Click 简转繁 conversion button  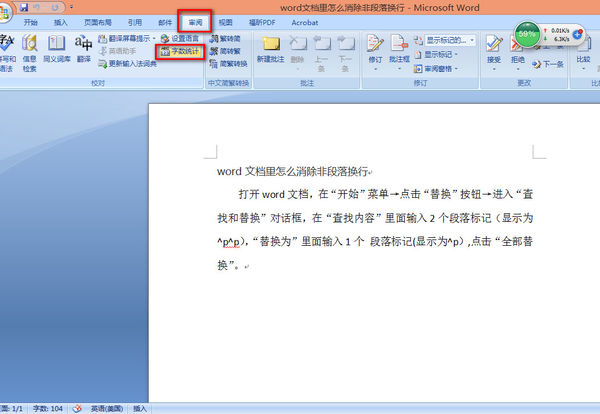[225, 51]
